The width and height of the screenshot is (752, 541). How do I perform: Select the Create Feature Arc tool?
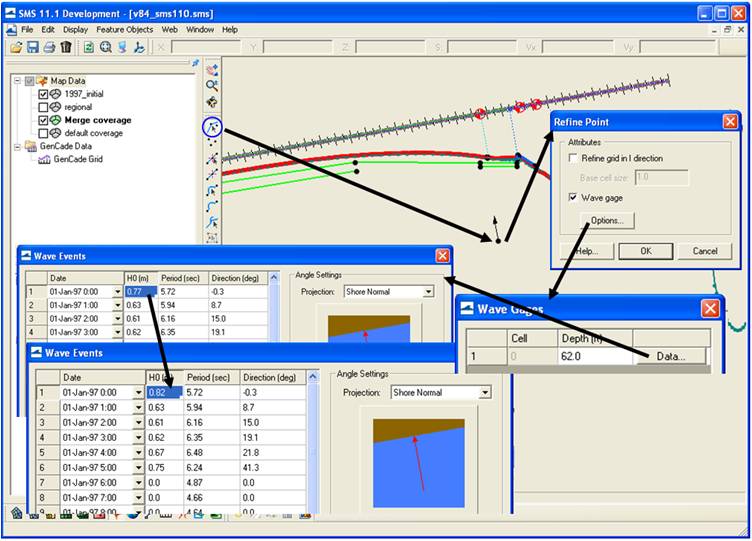pos(212,207)
